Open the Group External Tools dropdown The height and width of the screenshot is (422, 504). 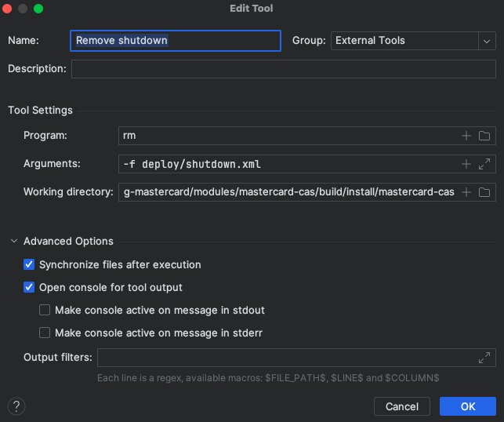485,41
